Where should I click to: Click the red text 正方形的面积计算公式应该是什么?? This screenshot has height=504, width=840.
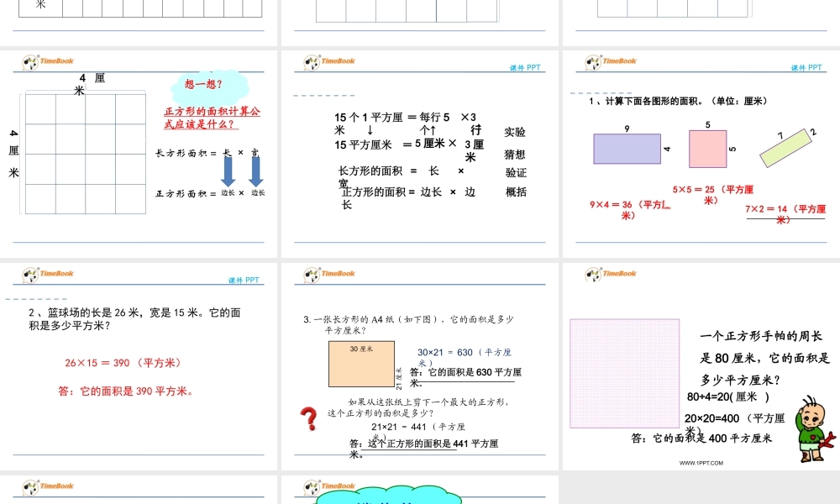coord(213,118)
